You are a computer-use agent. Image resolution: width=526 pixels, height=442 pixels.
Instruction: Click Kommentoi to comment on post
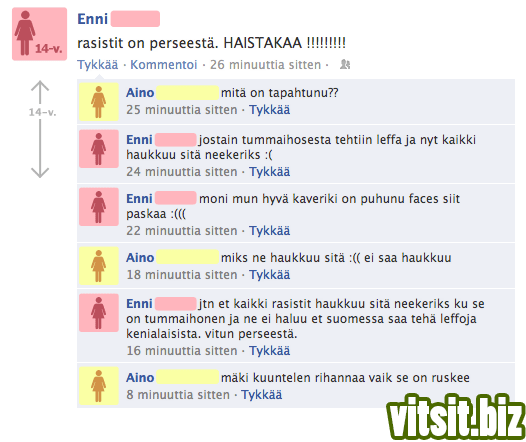(164, 64)
